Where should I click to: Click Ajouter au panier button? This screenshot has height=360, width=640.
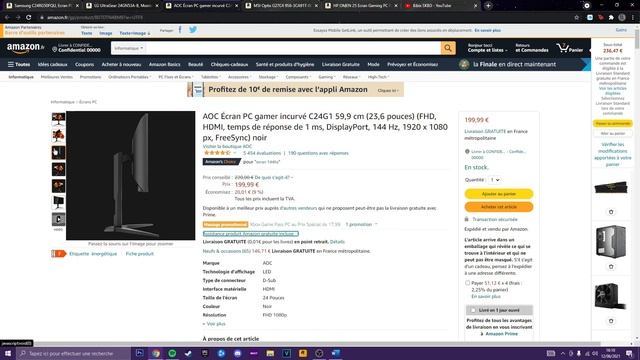[499, 194]
